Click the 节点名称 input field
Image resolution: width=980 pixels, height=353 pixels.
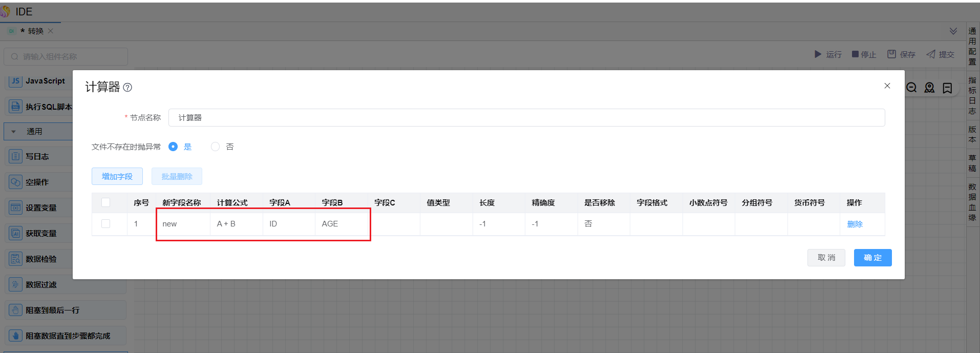pos(526,117)
